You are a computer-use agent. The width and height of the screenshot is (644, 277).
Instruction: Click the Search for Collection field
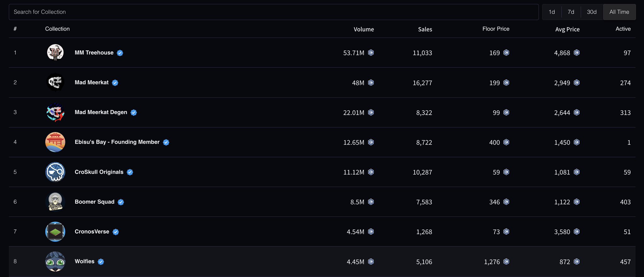coord(274,12)
